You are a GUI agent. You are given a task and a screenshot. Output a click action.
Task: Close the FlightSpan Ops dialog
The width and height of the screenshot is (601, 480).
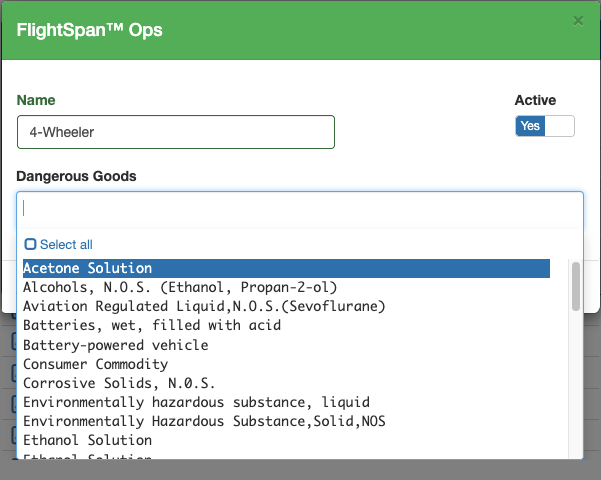coord(578,20)
